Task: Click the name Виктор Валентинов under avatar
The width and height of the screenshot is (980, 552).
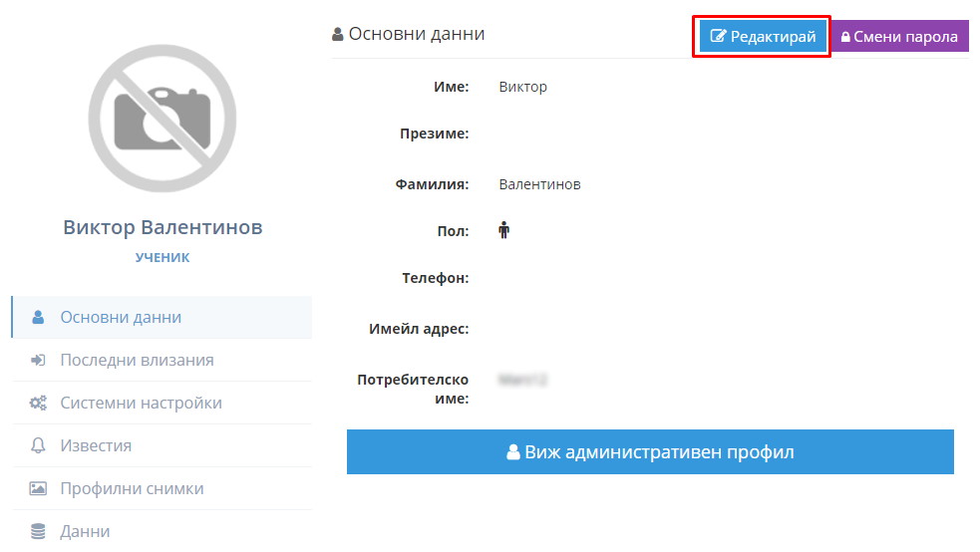Action: coord(163,227)
